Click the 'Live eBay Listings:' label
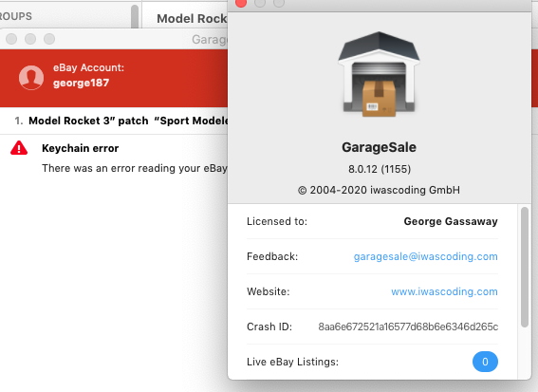This screenshot has width=538, height=392. (292, 362)
